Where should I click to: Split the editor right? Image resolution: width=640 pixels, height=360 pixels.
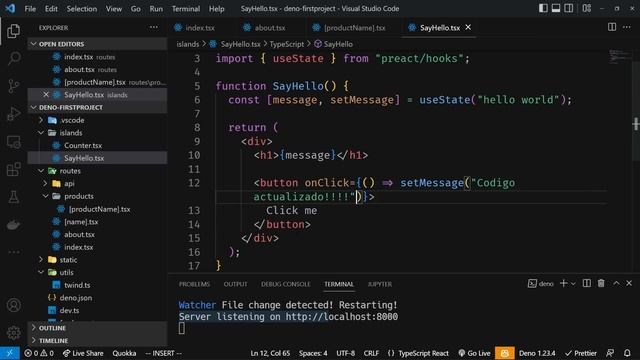click(x=612, y=27)
